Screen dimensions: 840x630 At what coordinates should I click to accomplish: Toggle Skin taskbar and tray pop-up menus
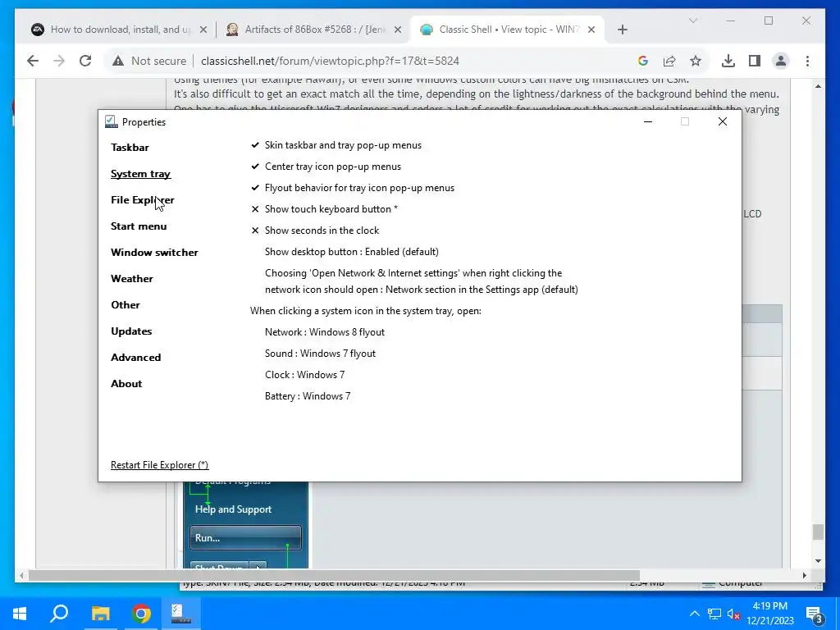pos(336,145)
